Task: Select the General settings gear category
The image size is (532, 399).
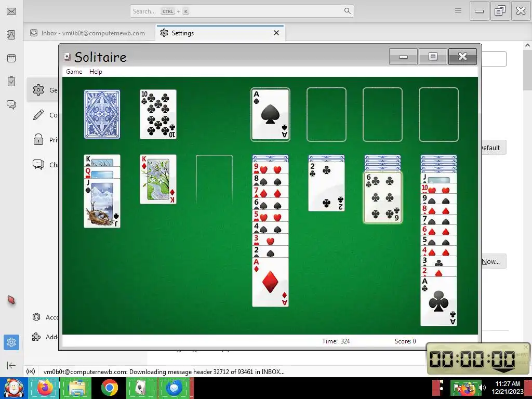Action: pyautogui.click(x=38, y=90)
